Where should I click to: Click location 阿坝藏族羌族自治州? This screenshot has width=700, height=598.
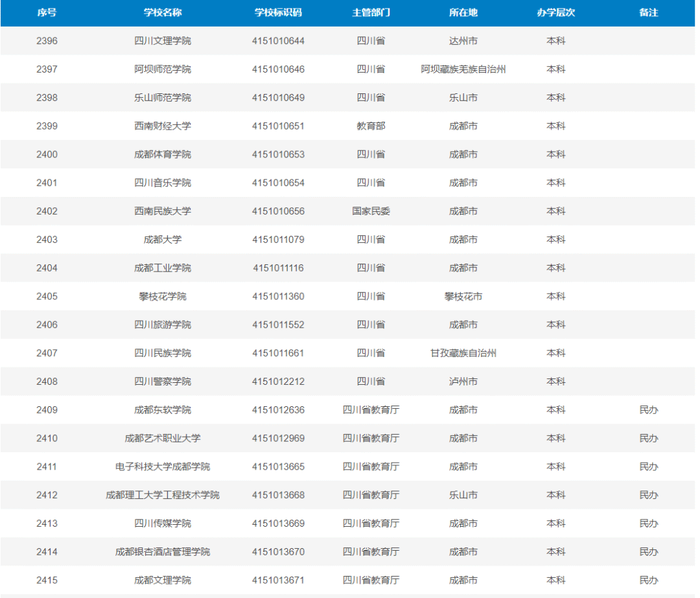(463, 69)
